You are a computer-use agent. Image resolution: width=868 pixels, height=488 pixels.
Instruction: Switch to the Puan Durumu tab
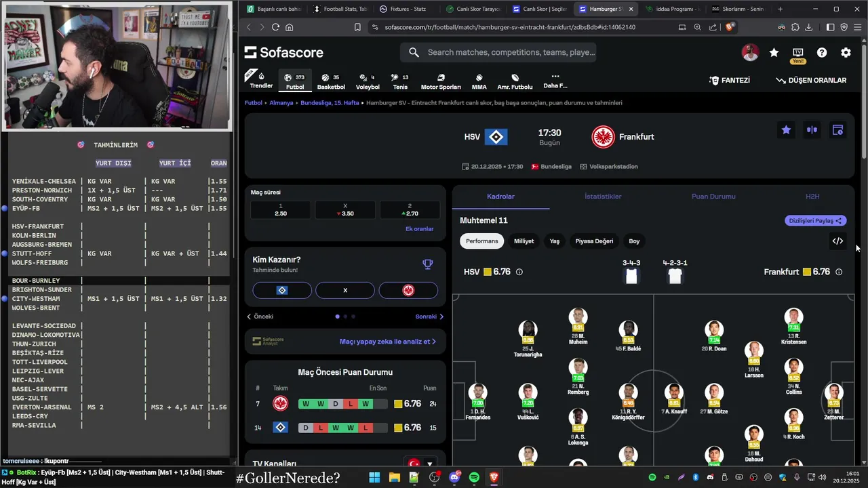pyautogui.click(x=713, y=197)
